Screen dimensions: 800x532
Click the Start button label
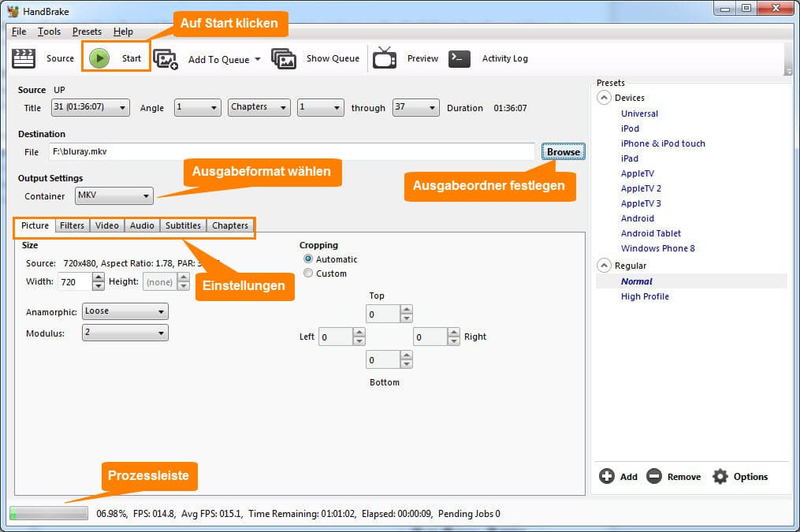click(x=131, y=58)
